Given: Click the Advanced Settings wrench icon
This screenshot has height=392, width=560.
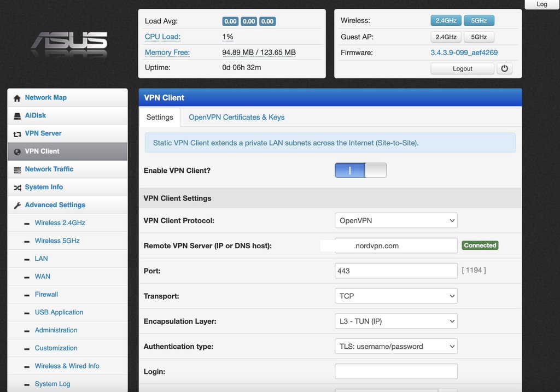Looking at the screenshot, I should click(17, 206).
